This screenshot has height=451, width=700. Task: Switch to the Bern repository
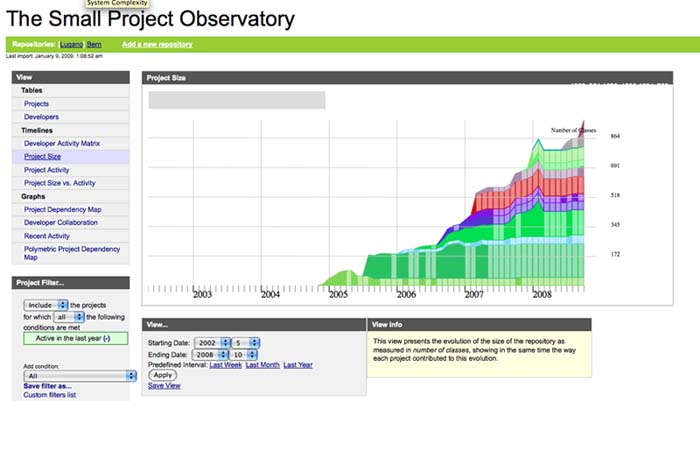(94, 44)
